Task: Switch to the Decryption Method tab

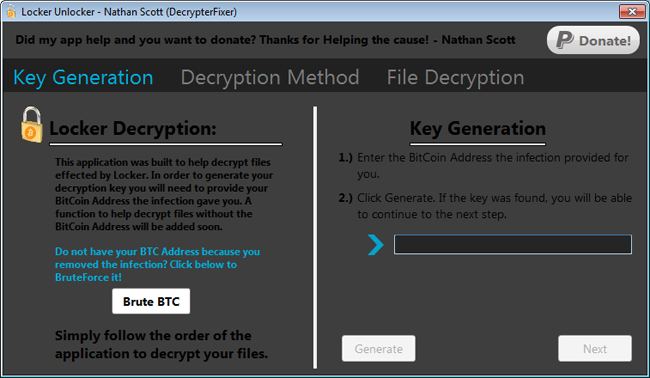Action: pyautogui.click(x=270, y=78)
